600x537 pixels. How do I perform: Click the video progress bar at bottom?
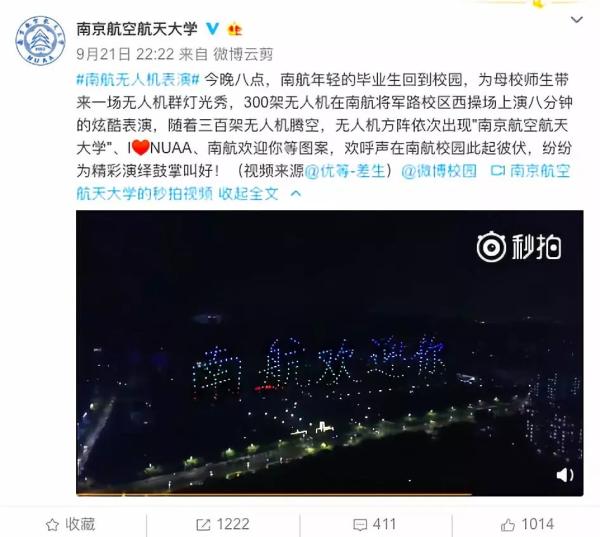click(330, 494)
